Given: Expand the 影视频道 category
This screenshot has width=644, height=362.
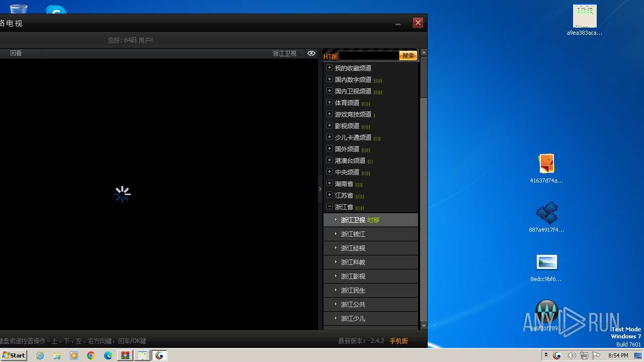Looking at the screenshot, I should click(x=330, y=126).
